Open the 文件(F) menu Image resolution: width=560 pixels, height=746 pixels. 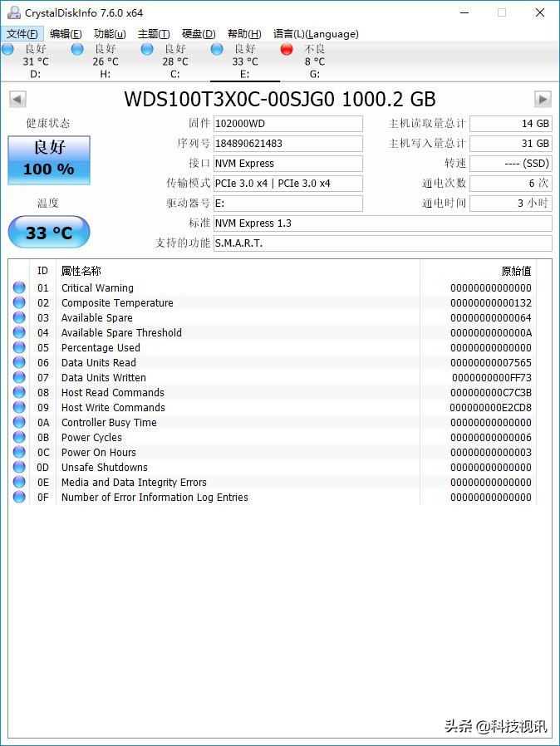pyautogui.click(x=22, y=34)
